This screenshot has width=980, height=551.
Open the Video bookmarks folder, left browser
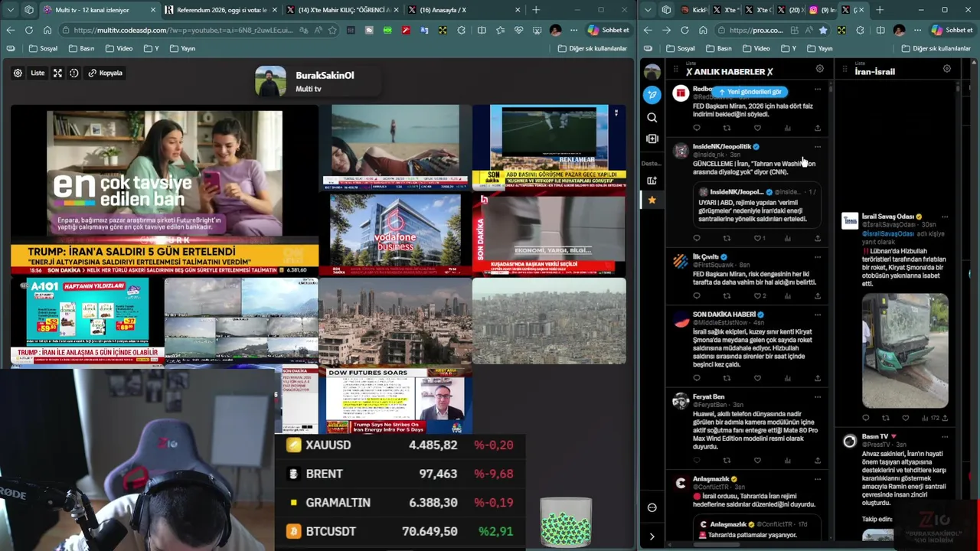[119, 48]
